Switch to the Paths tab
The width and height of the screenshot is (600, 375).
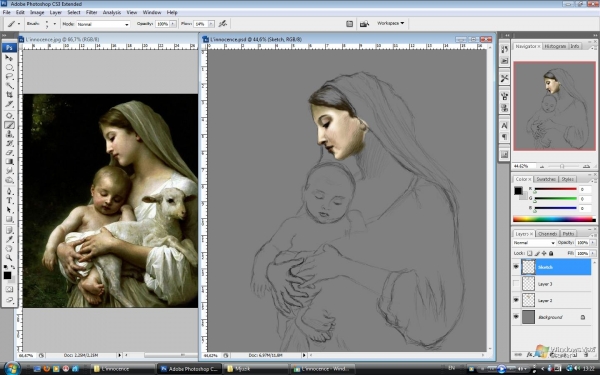click(568, 233)
